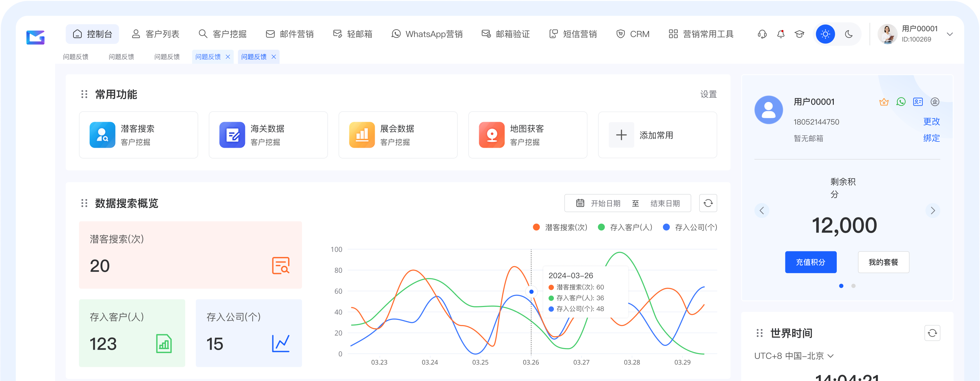The width and height of the screenshot is (980, 381).
Task: Select the first 问题反馈 tab
Action: (76, 57)
